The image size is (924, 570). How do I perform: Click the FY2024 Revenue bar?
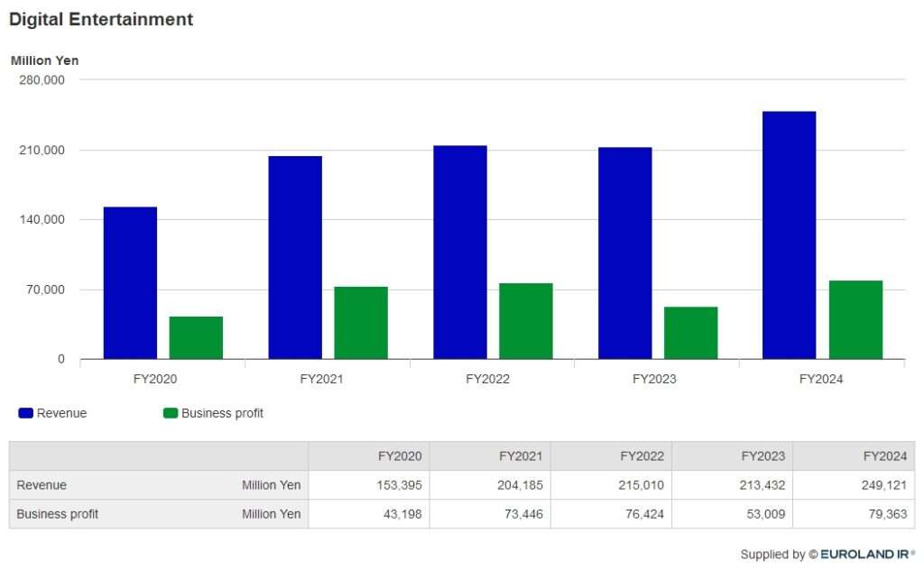click(789, 235)
